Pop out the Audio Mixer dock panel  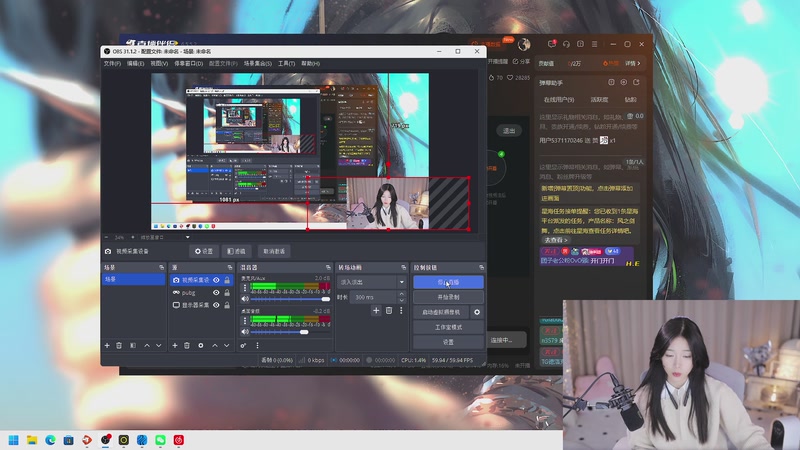[328, 267]
